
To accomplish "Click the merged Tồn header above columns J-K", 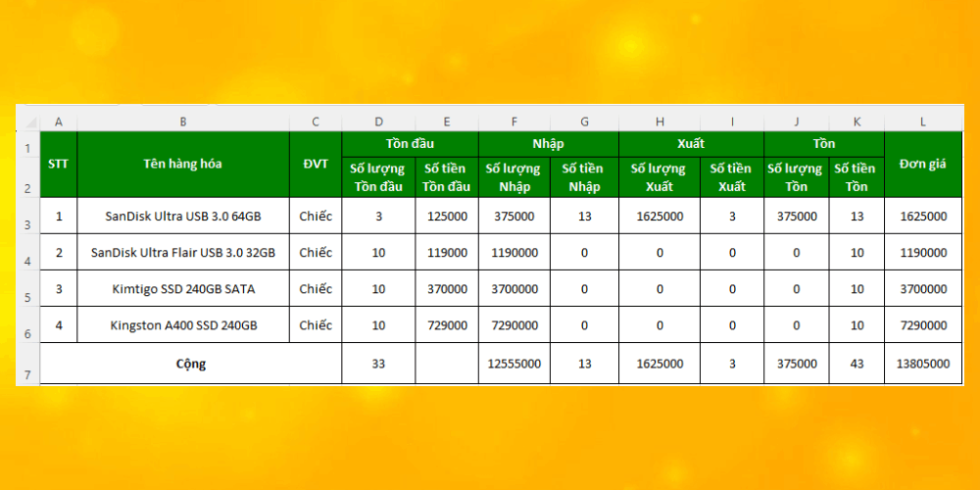I will pyautogui.click(x=824, y=144).
